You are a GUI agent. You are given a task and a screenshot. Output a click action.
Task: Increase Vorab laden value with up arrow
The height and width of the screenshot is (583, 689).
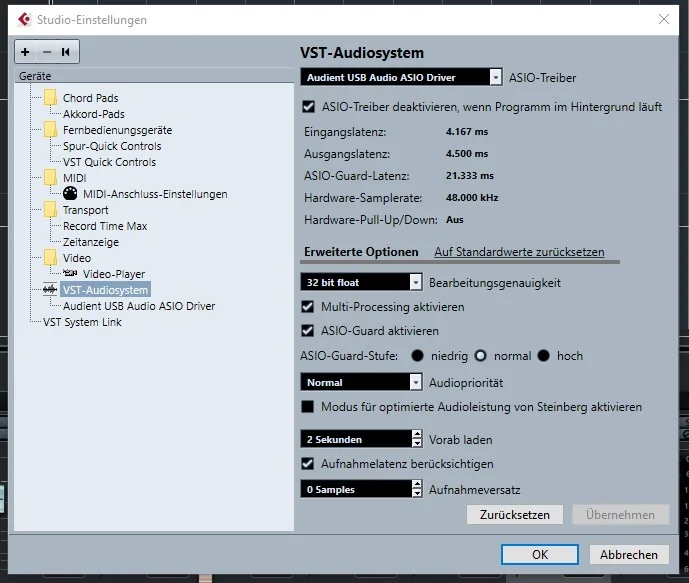pos(417,435)
